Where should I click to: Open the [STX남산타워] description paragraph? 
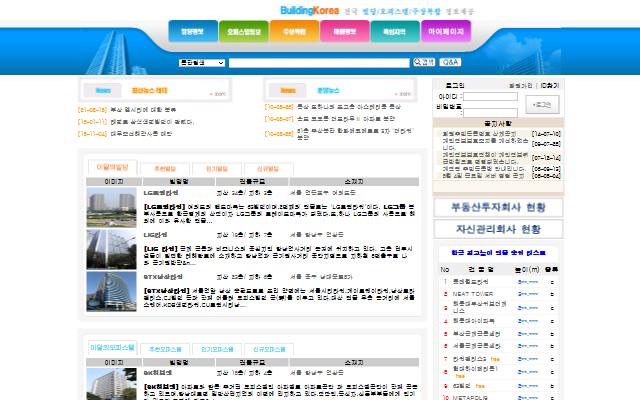click(x=280, y=298)
